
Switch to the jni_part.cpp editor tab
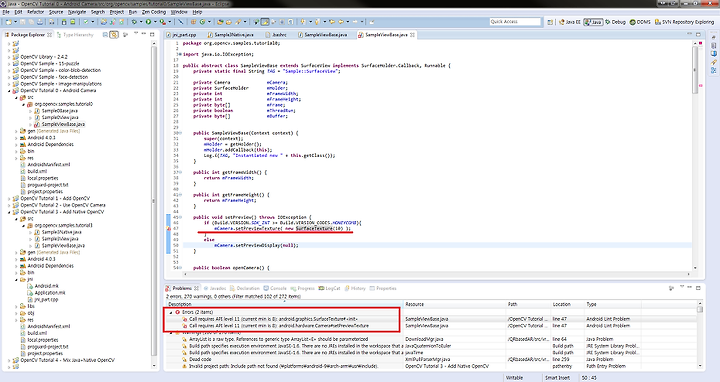tap(181, 34)
